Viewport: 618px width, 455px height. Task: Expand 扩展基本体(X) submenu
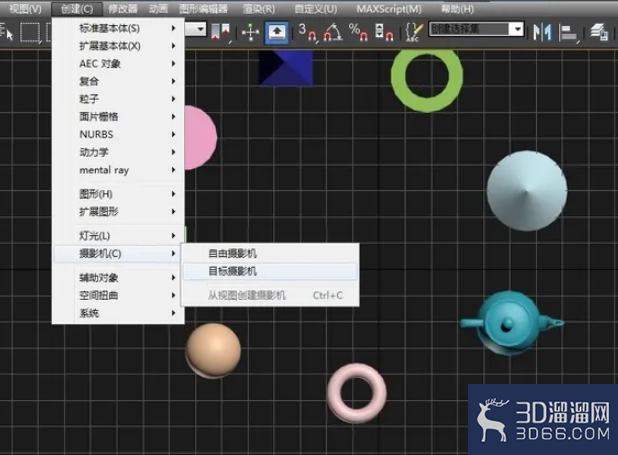coord(118,46)
